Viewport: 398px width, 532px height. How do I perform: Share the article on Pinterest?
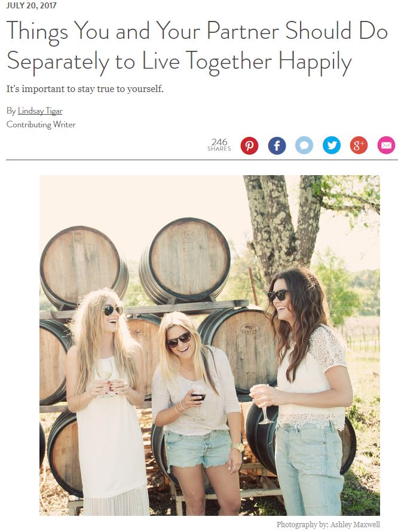249,146
